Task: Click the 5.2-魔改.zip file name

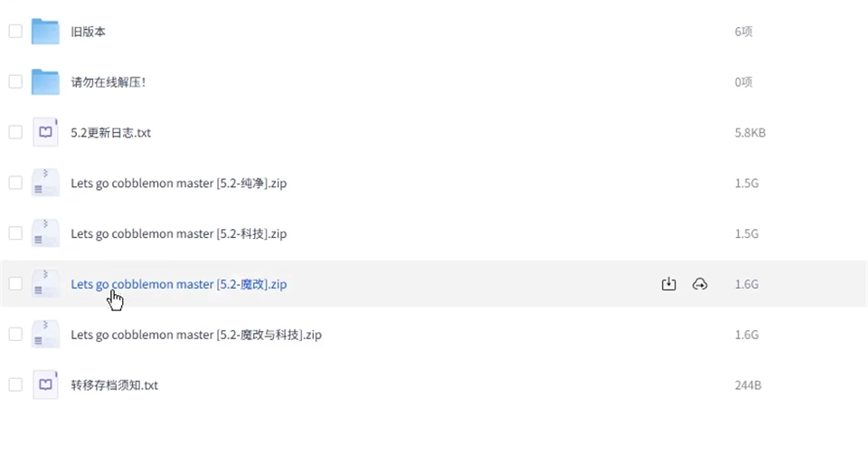Action: (178, 284)
